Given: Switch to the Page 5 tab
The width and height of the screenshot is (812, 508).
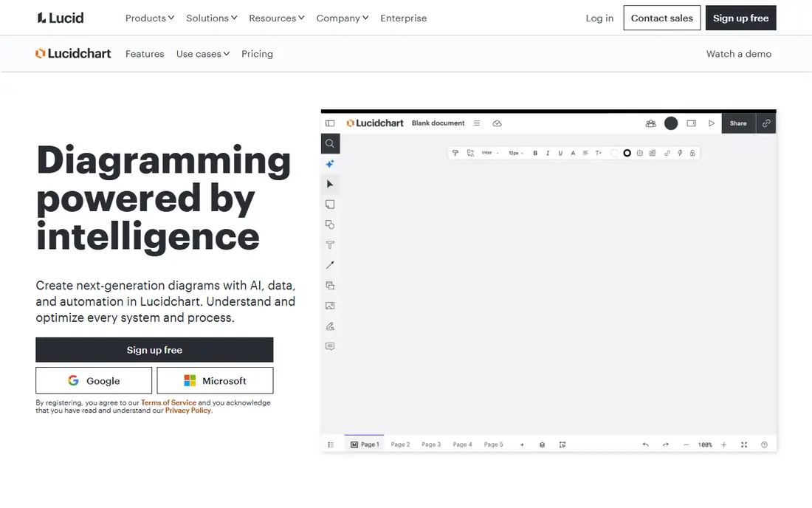Looking at the screenshot, I should (494, 444).
